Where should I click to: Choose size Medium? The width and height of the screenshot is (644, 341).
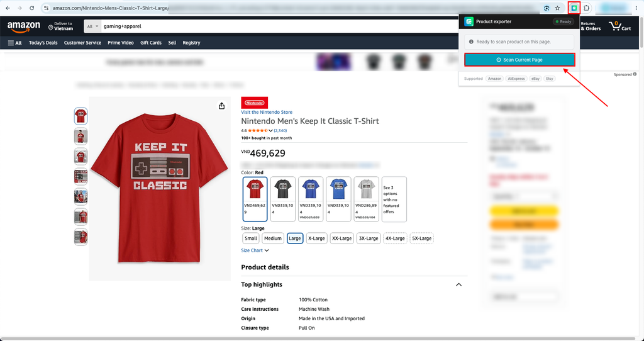(273, 238)
